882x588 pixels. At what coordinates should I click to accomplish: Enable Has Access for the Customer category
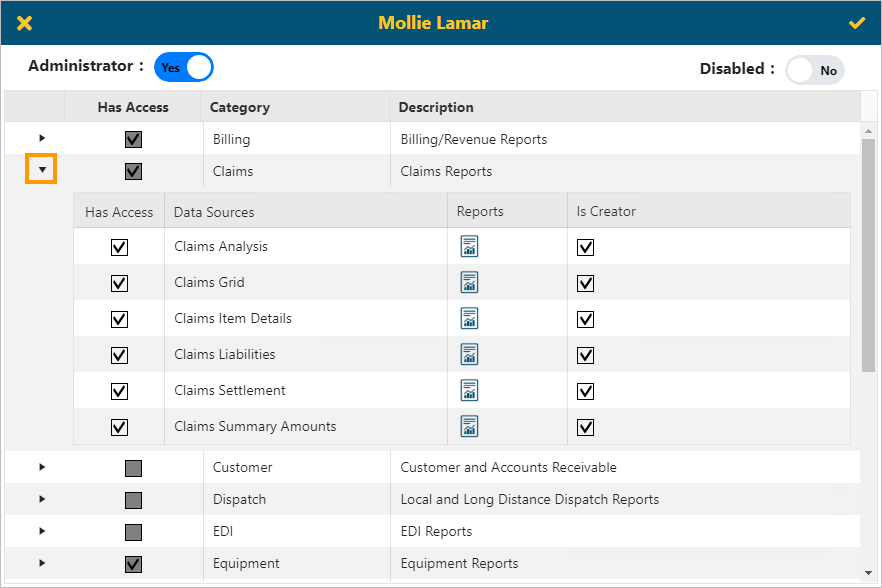(133, 467)
